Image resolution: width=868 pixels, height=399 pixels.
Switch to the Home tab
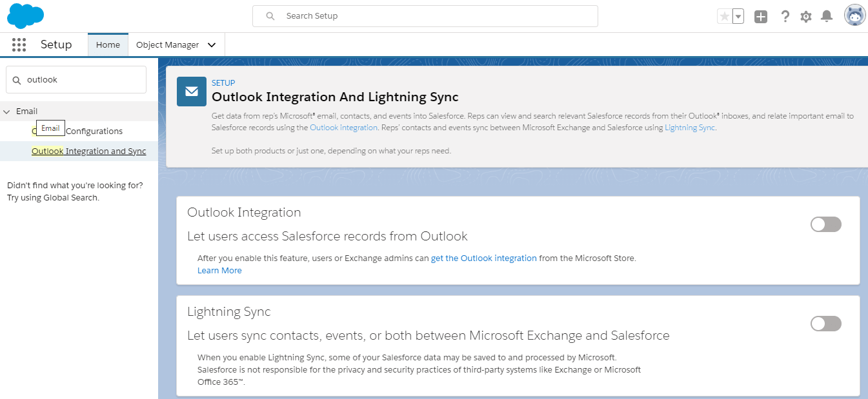tap(108, 44)
